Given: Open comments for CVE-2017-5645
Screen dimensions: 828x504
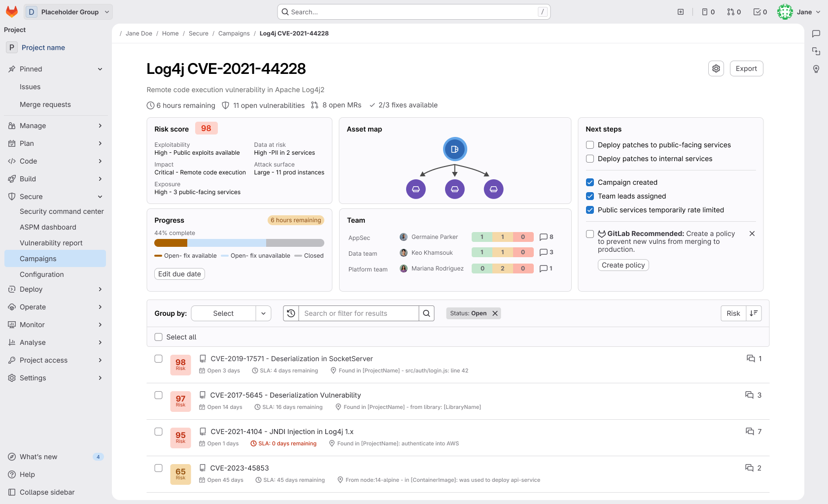Looking at the screenshot, I should [750, 395].
